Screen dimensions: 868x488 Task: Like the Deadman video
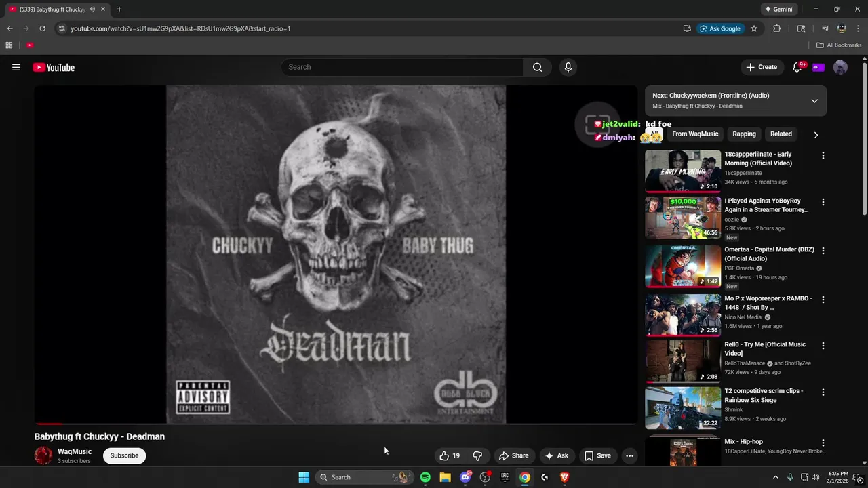tap(450, 455)
